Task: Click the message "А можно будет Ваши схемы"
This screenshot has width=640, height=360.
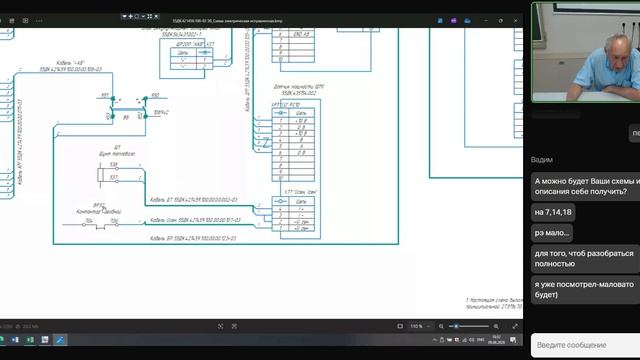Action: coord(585,186)
